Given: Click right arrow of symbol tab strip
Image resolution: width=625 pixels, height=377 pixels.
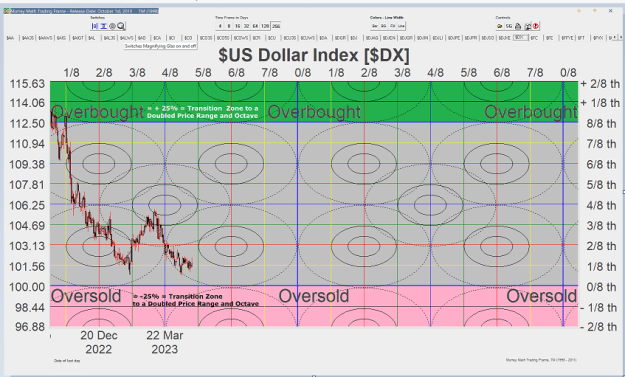Looking at the screenshot, I should 621,37.
